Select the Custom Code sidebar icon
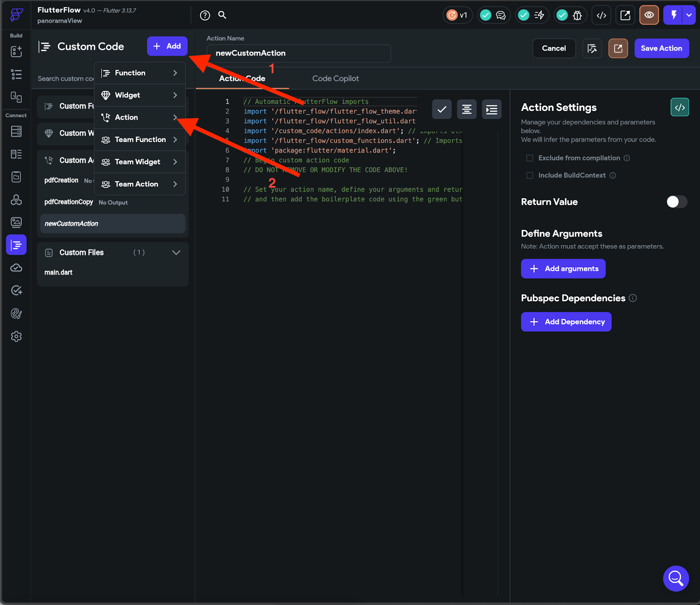Viewport: 700px width, 605px height. [x=16, y=245]
